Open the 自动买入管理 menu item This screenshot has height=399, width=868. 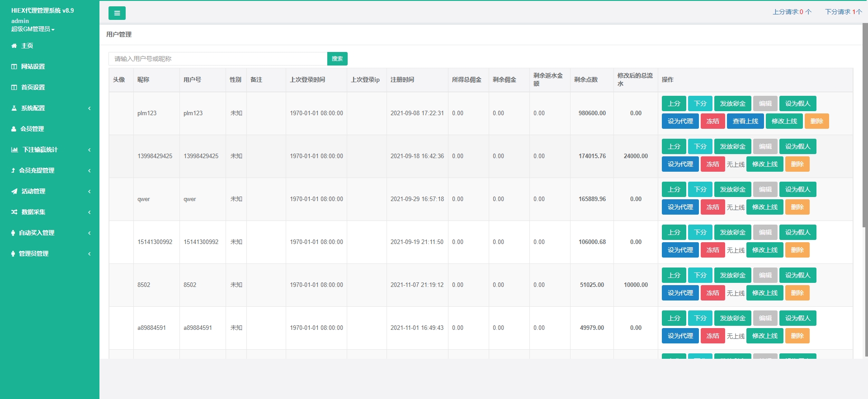click(37, 233)
